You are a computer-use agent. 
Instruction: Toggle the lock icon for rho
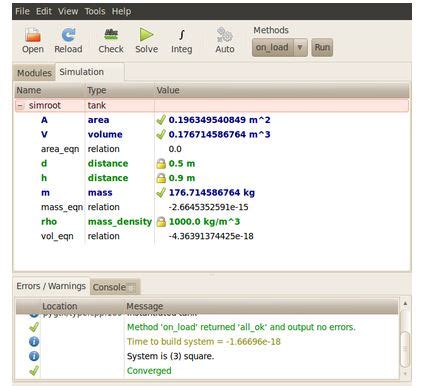(161, 222)
